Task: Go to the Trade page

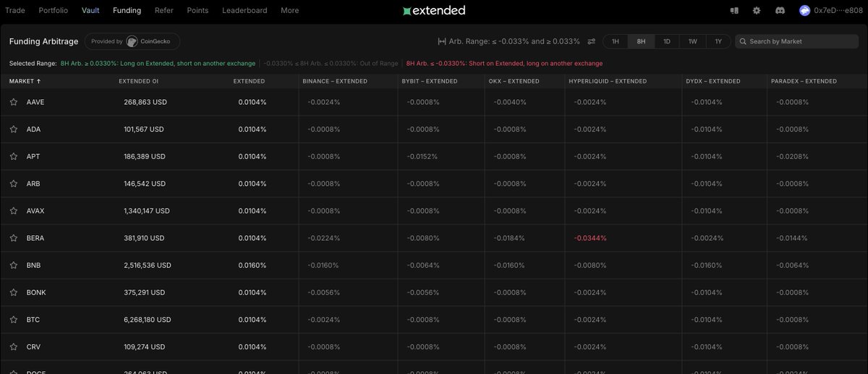Action: point(15,11)
